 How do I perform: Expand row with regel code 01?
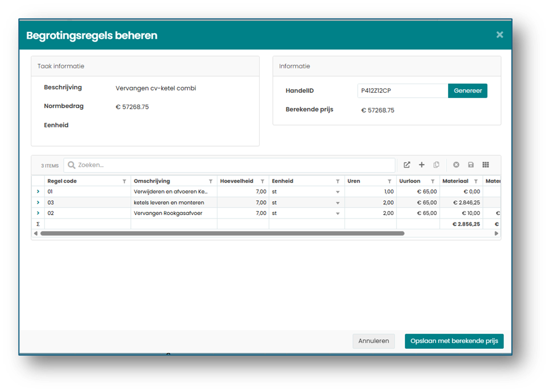coord(38,192)
